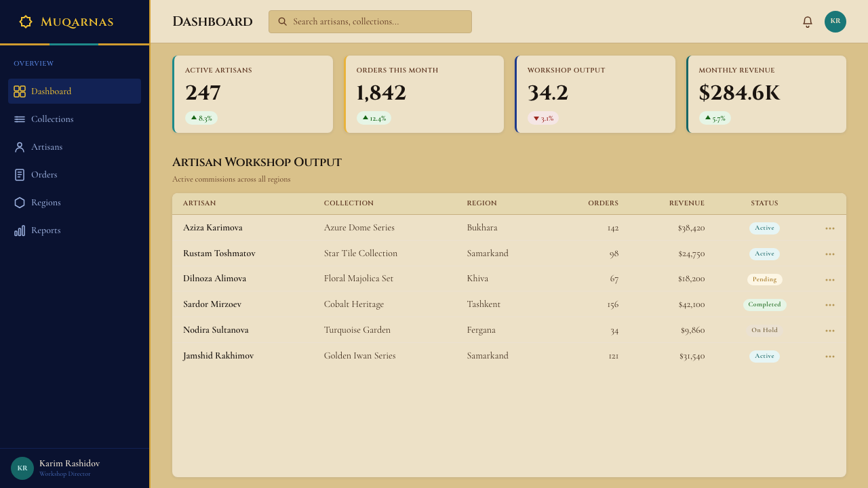Open row actions for Aziza Karimova
The image size is (868, 488).
pyautogui.click(x=830, y=228)
